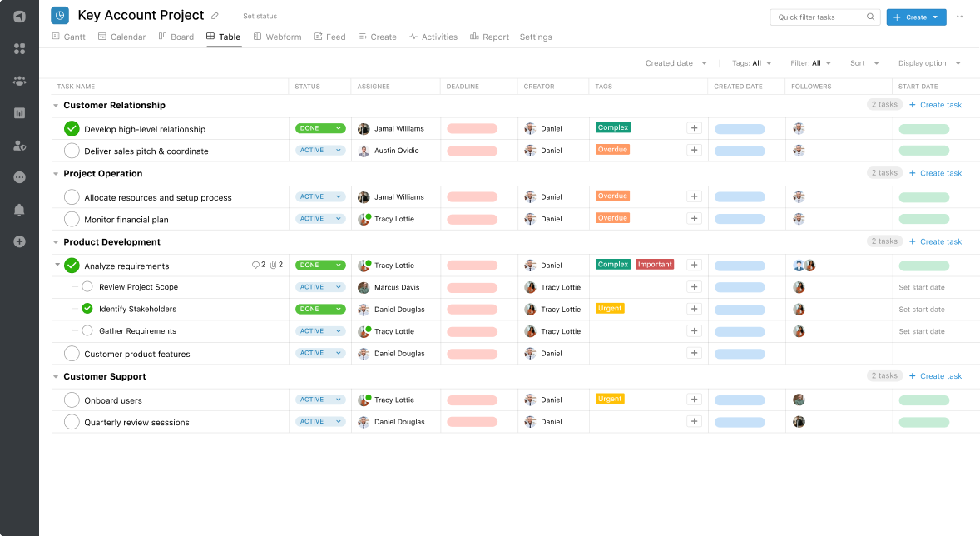Open the notifications bell in the sidebar
This screenshot has height=536, width=980.
click(18, 209)
